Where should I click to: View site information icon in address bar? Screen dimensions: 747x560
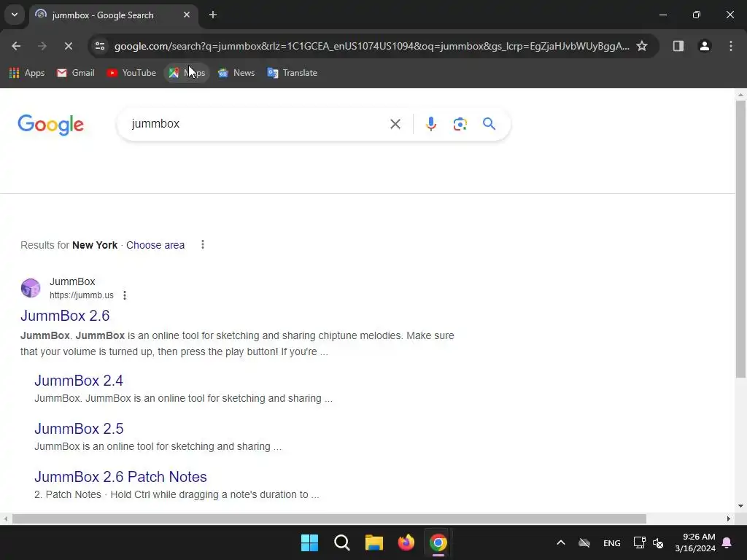tap(100, 46)
